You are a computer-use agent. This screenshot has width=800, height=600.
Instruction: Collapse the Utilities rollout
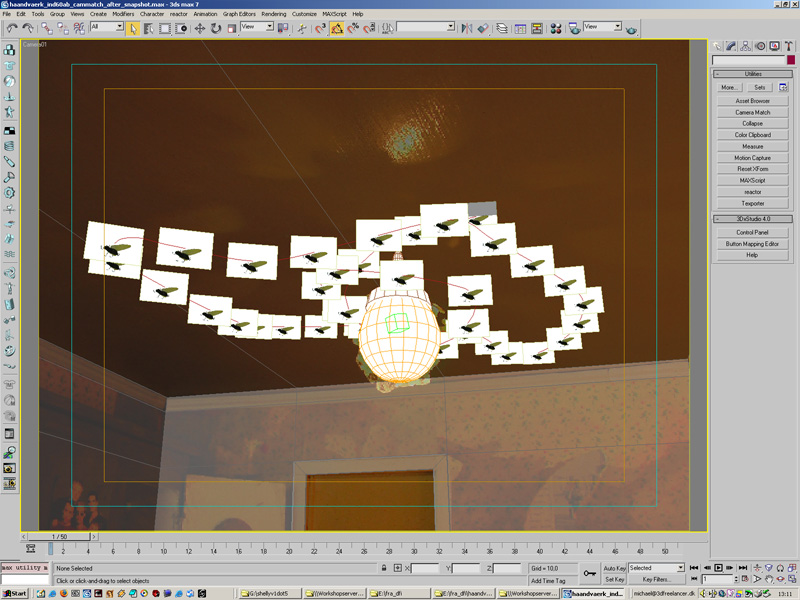pos(753,74)
